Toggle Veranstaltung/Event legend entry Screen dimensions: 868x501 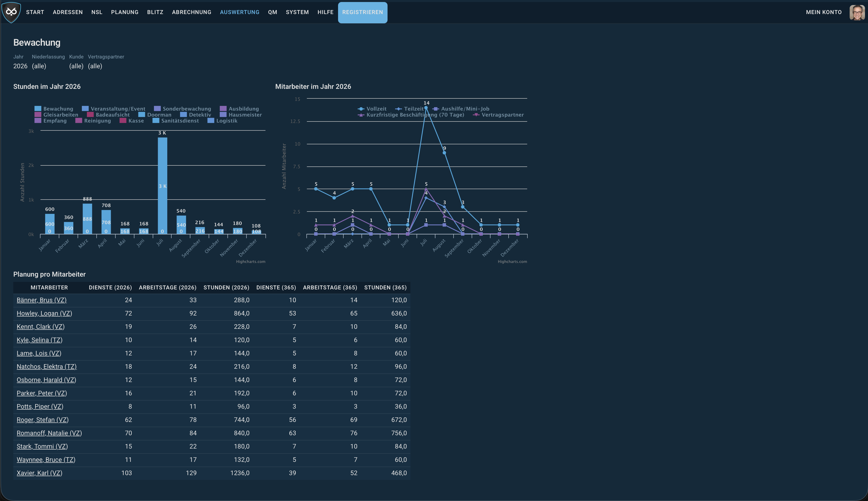click(114, 109)
